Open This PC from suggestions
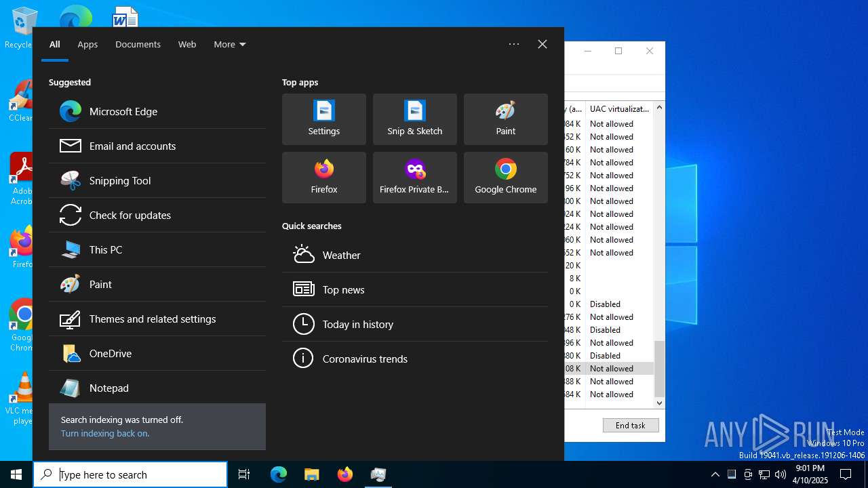Image resolution: width=868 pixels, height=488 pixels. click(157, 250)
